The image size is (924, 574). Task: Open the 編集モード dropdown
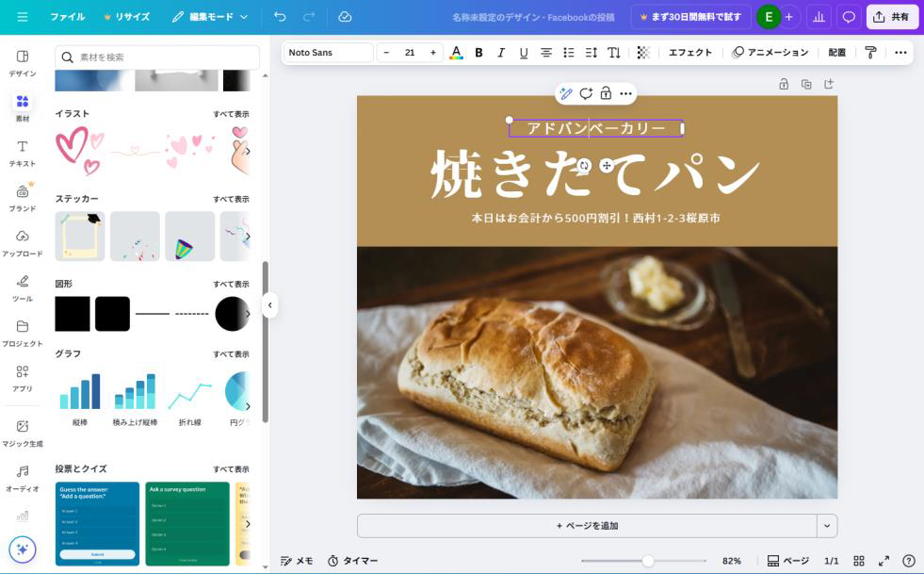coord(210,17)
